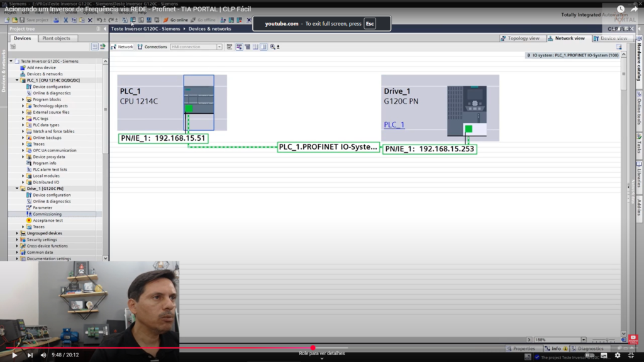Click the YouTube share arrow icon
Screen dimensions: 644x362
pyautogui.click(x=634, y=9)
